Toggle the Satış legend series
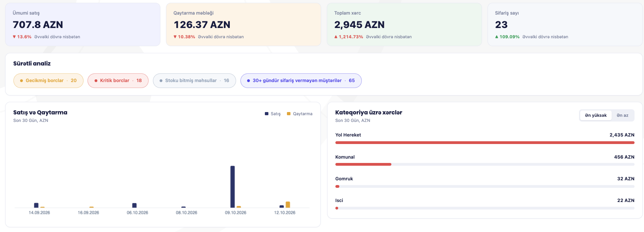The image size is (644, 232). click(273, 114)
